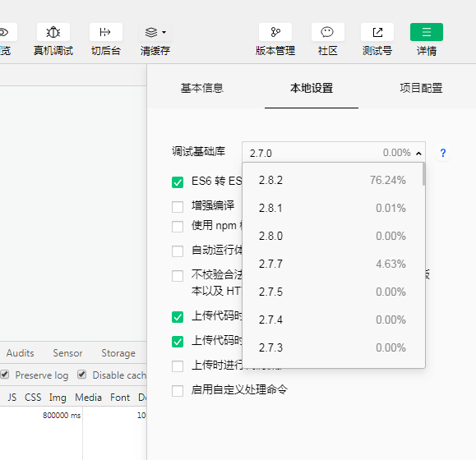The width and height of the screenshot is (476, 460).
Task: Enable the 启用自定义处理命令 checkbox
Action: click(x=178, y=391)
